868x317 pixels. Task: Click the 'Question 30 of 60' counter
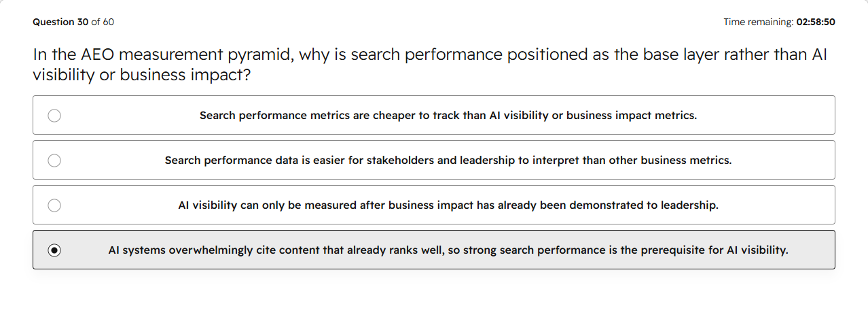pyautogui.click(x=73, y=22)
